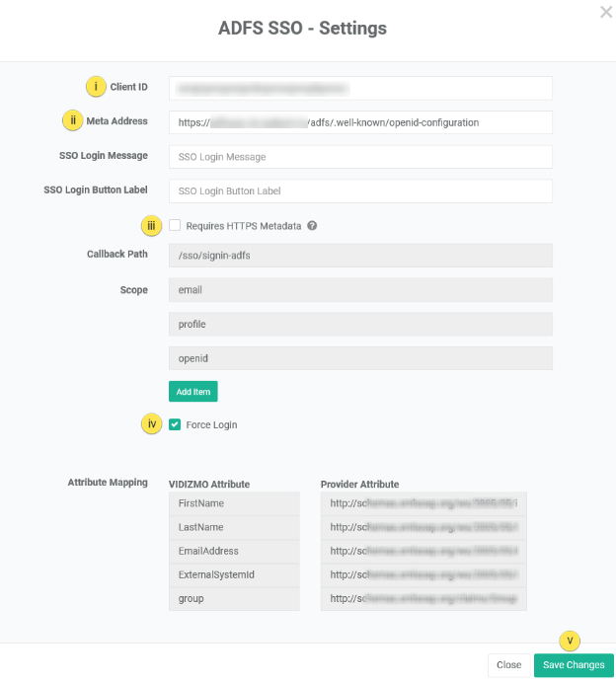Click the FirstName provider attribute field
Image resolution: width=616 pixels, height=683 pixels.
coord(423,504)
